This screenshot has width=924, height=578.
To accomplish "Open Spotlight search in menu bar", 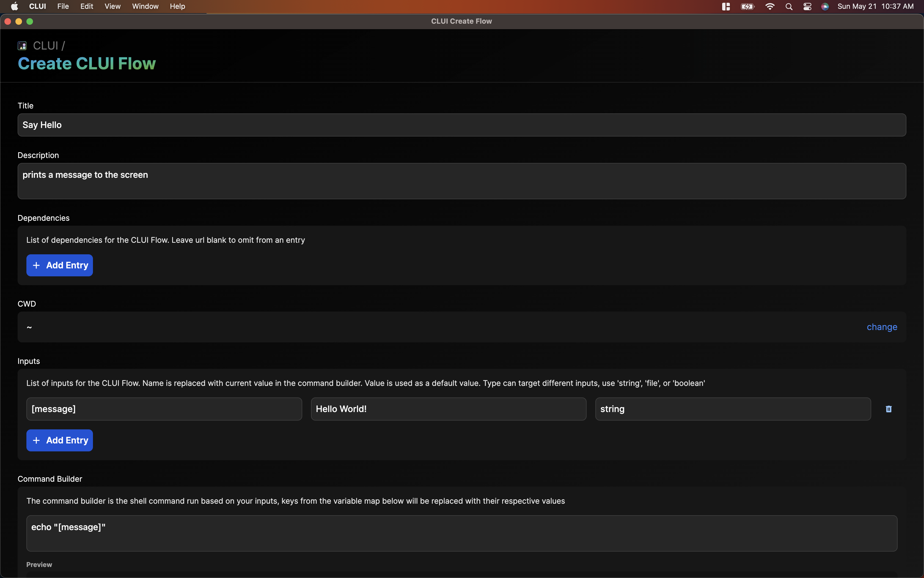I will point(789,7).
